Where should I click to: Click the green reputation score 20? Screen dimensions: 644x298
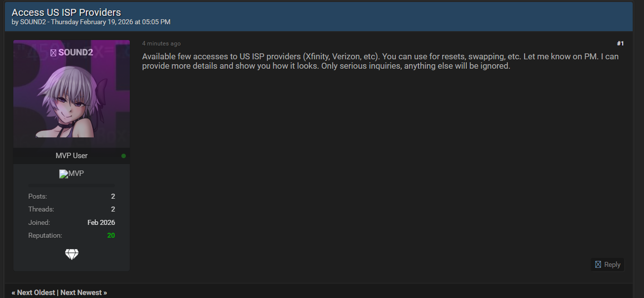pyautogui.click(x=111, y=235)
